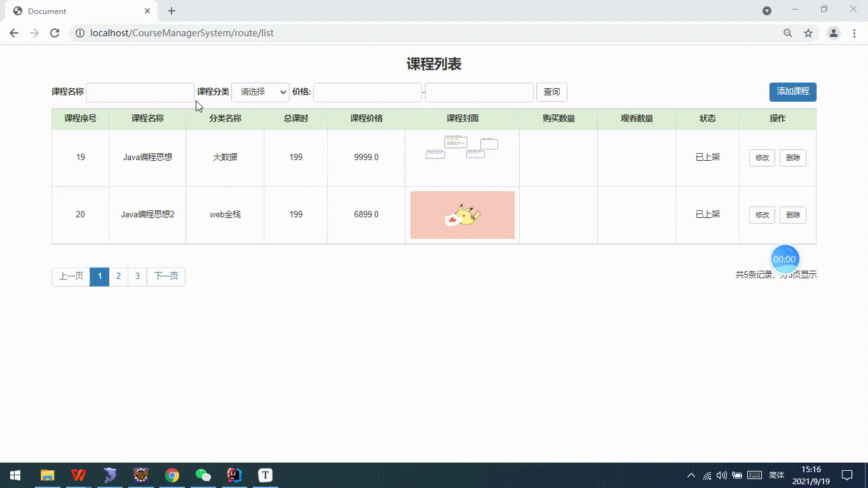Open IntelliJ IDEA from taskbar
868x488 pixels.
click(x=234, y=475)
